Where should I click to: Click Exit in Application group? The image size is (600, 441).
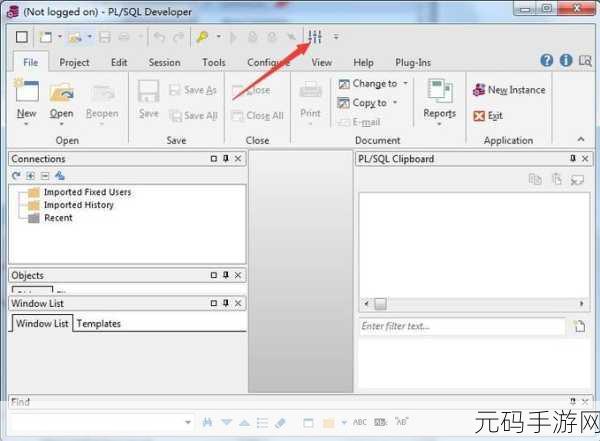click(488, 116)
